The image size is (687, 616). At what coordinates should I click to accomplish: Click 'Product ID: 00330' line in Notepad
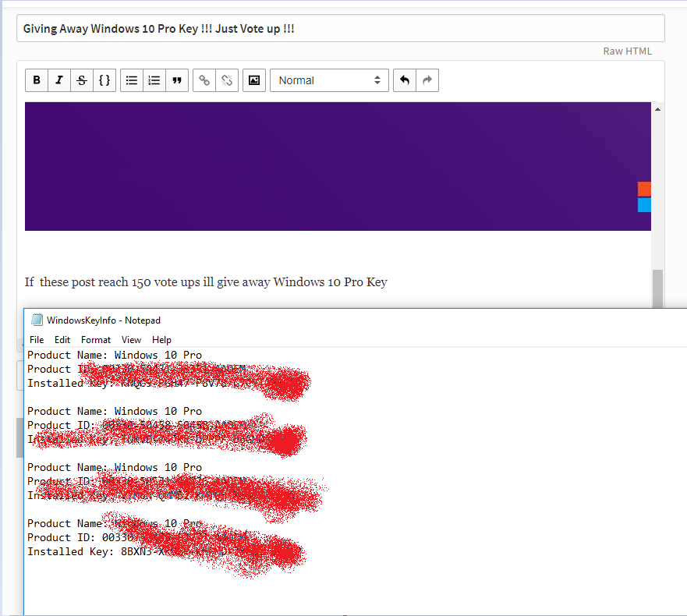click(x=137, y=537)
